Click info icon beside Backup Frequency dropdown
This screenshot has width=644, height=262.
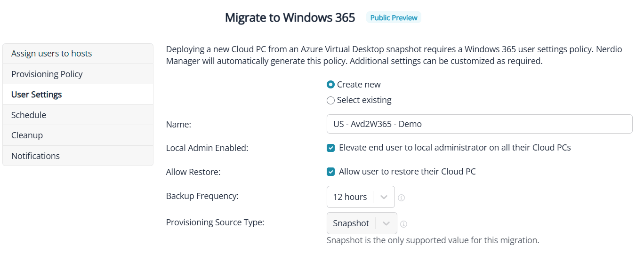point(402,198)
